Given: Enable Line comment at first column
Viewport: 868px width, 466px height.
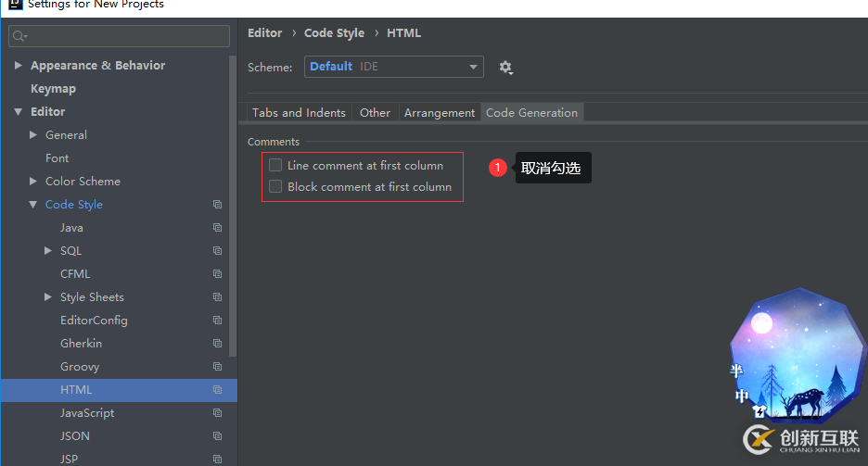Looking at the screenshot, I should pos(275,166).
